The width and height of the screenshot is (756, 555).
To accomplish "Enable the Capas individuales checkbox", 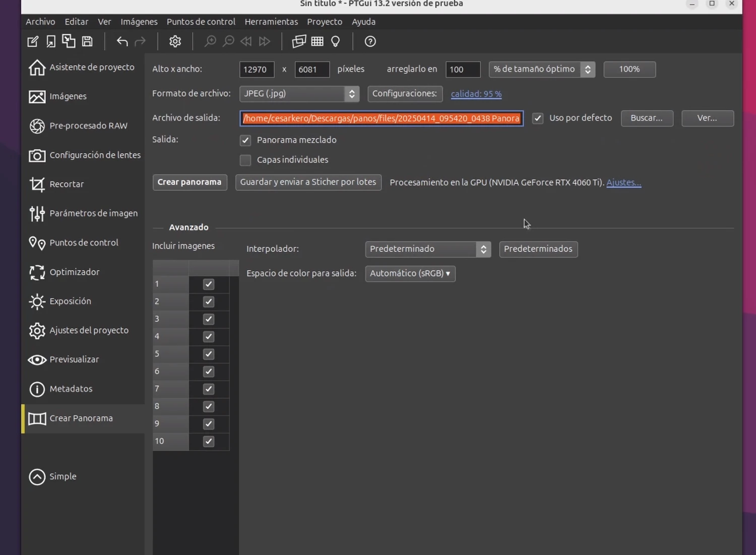I will tap(245, 160).
